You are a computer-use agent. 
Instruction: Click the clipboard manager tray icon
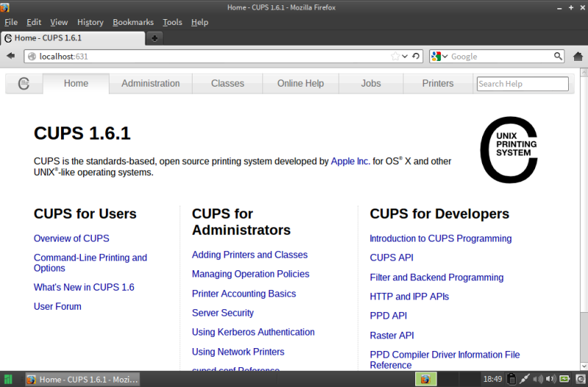pyautogui.click(x=512, y=379)
